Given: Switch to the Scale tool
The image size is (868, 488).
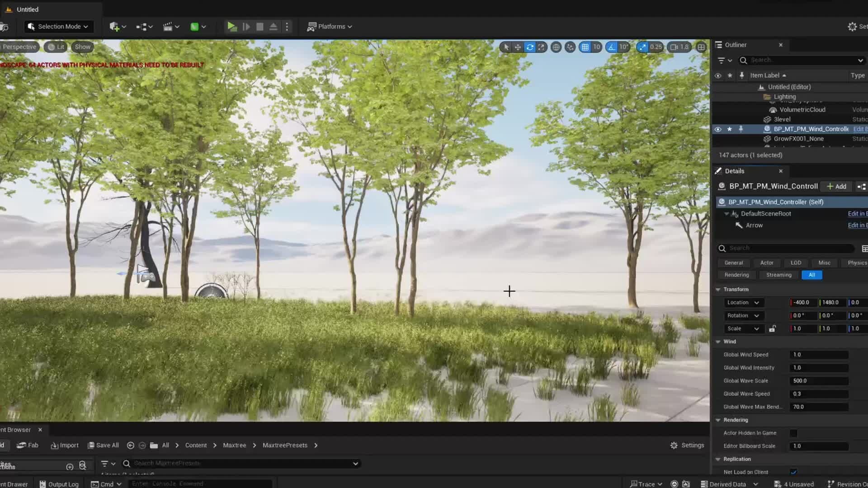Looking at the screenshot, I should pos(542,47).
